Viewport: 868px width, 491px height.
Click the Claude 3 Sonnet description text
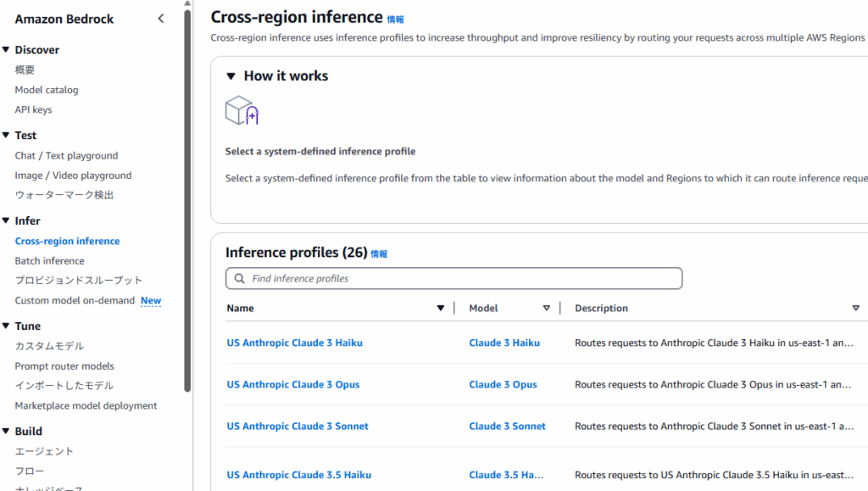click(x=714, y=427)
